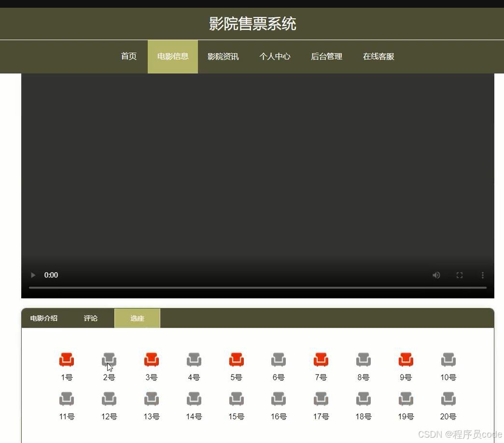The image size is (504, 443).
Task: Pick the gray seat 2号
Action: 109,360
